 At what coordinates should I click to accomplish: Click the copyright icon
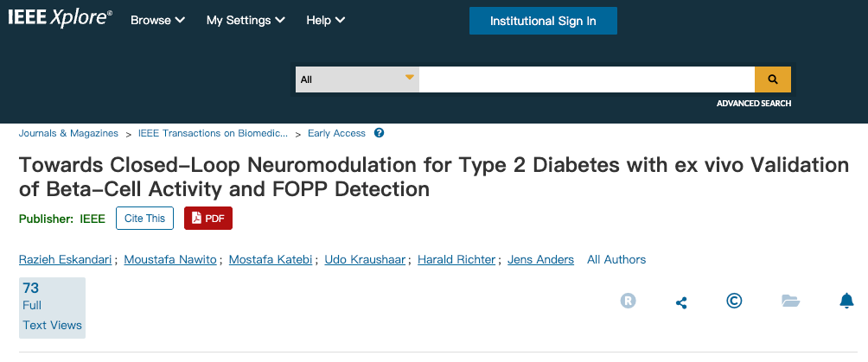[734, 301]
